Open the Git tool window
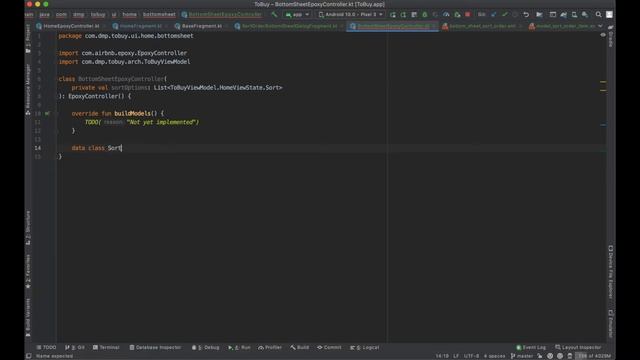The width and height of the screenshot is (640, 360). [x=75, y=347]
